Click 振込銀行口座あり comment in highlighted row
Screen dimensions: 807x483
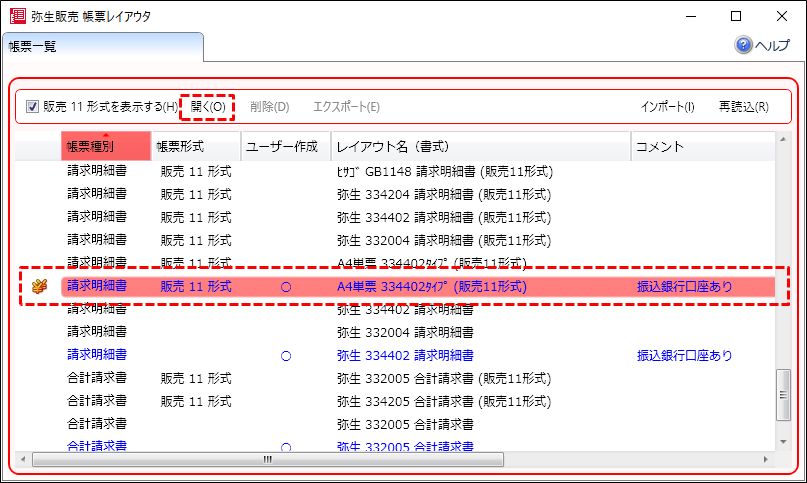point(685,286)
